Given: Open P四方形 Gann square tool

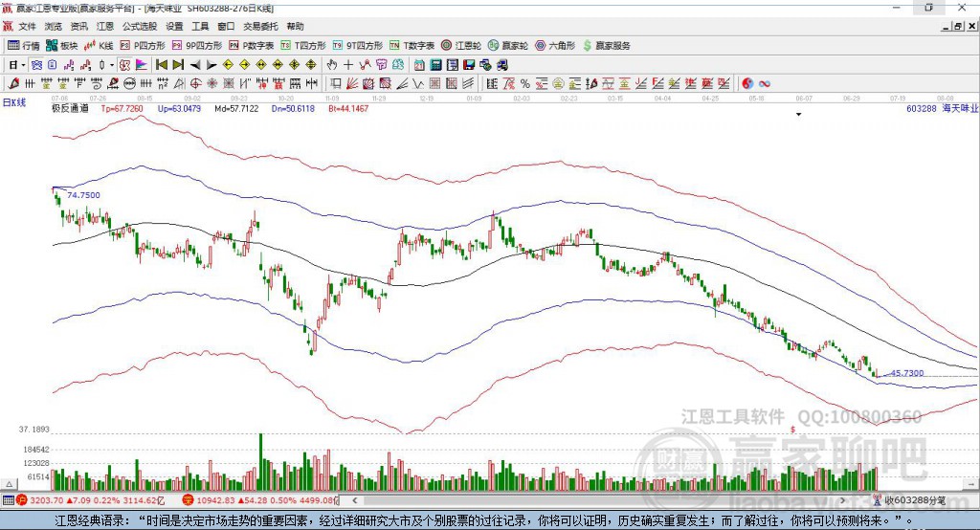Looking at the screenshot, I should pyautogui.click(x=142, y=46).
